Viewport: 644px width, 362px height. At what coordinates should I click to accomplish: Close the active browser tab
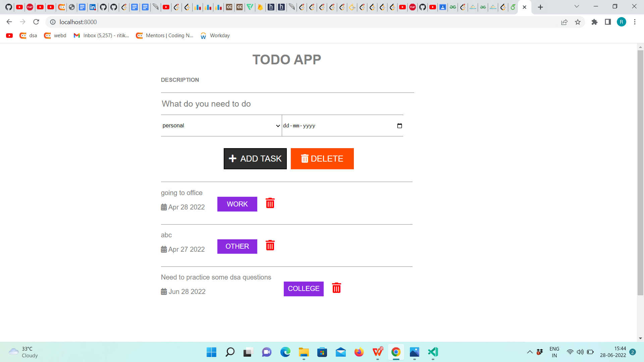click(x=525, y=7)
